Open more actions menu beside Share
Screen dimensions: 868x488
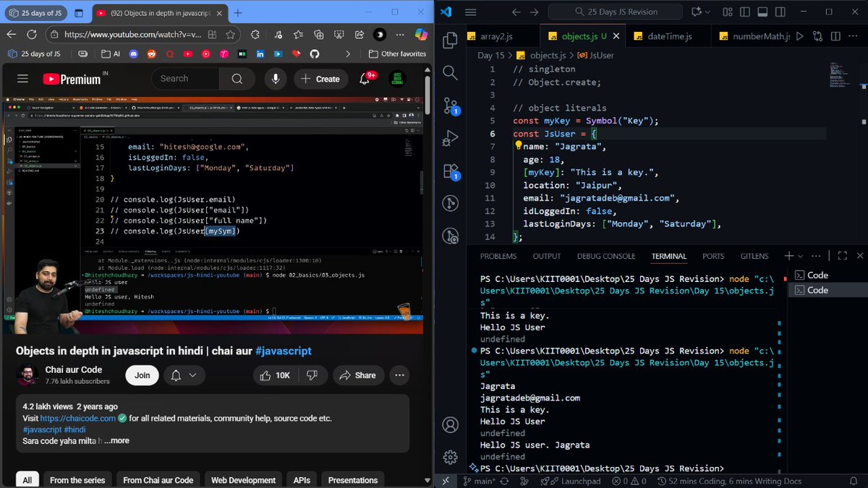[x=399, y=375]
